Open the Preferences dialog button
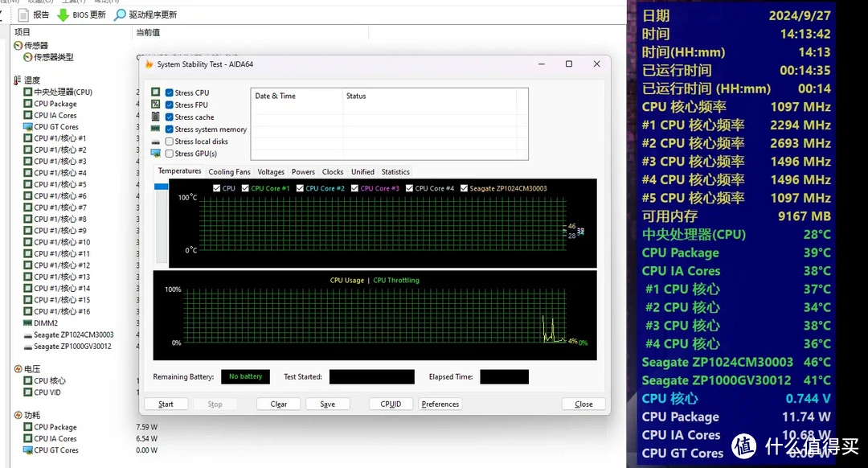Viewport: 868px width, 468px height. tap(440, 404)
